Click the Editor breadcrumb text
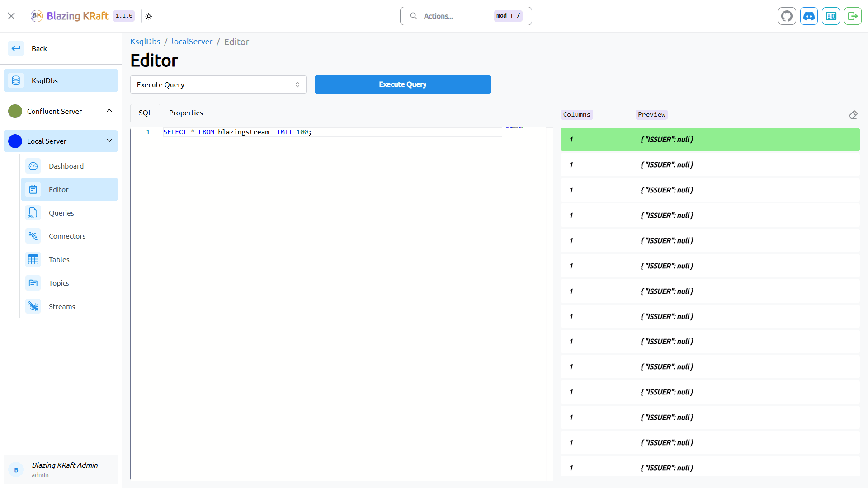This screenshot has height=488, width=868. point(236,42)
